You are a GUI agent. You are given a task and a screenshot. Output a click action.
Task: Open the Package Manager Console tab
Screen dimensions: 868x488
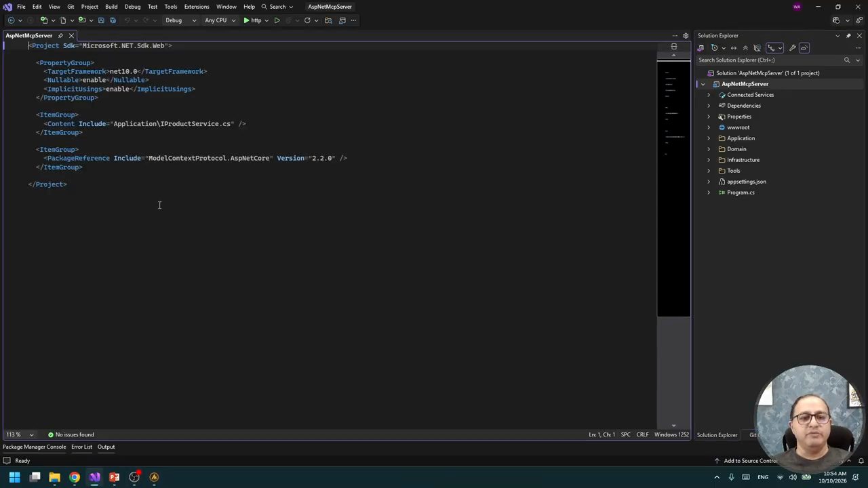34,447
